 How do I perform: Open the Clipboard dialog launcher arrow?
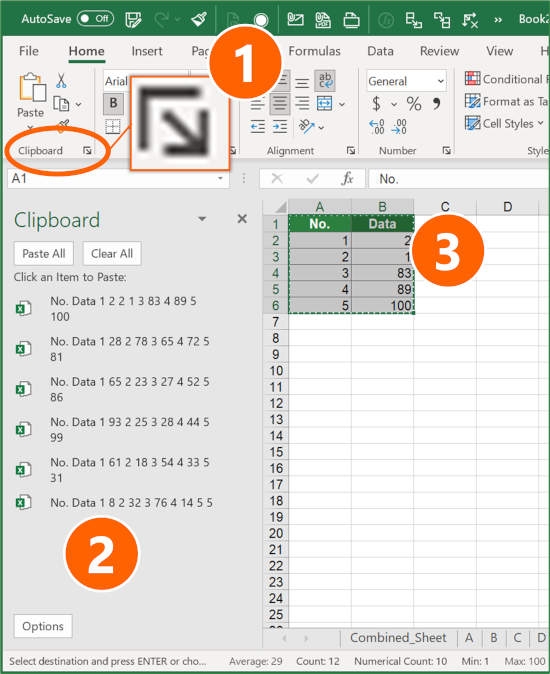tap(87, 150)
